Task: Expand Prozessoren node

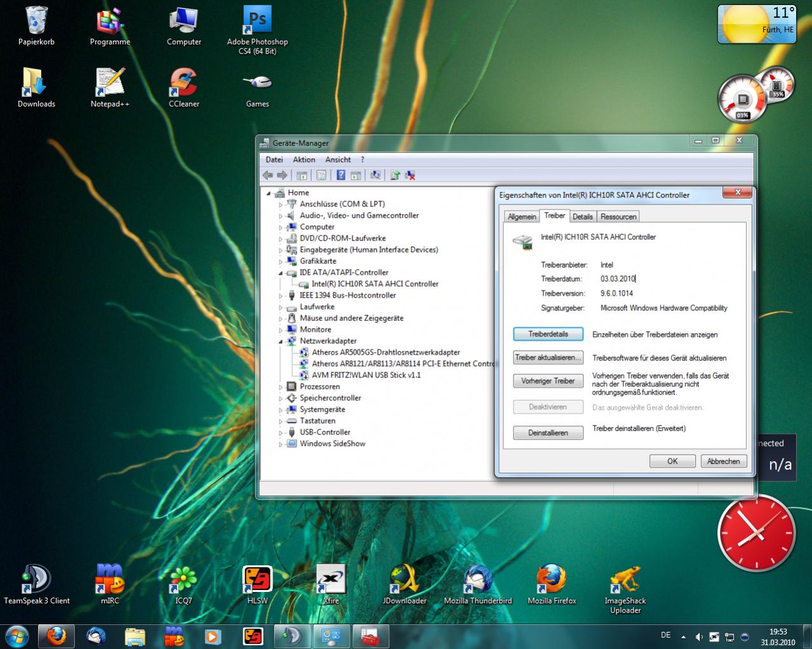Action: tap(281, 387)
